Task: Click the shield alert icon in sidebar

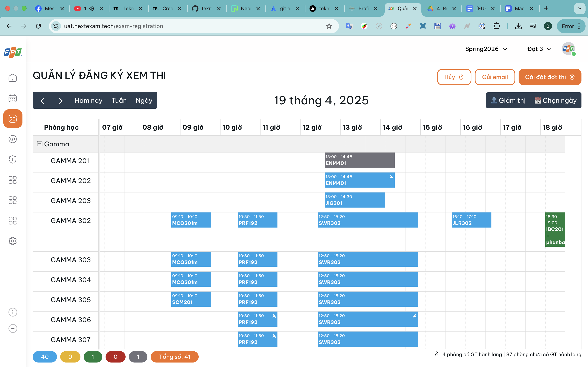Action: click(x=12, y=159)
